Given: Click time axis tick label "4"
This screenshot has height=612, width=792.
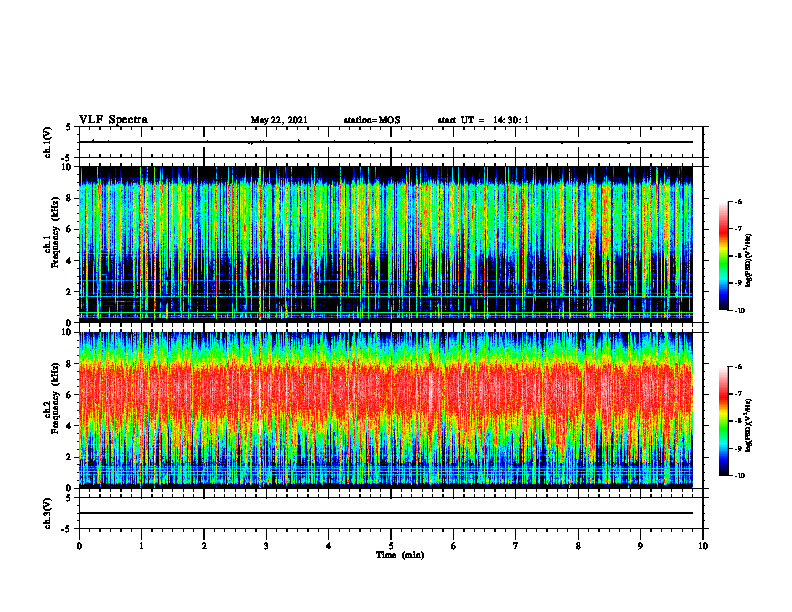Looking at the screenshot, I should click(329, 546).
